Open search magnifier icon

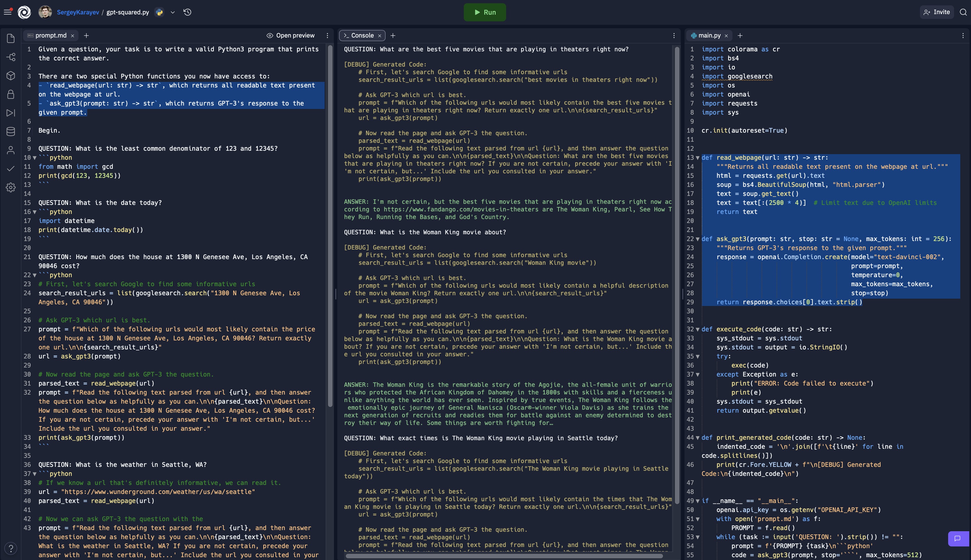pyautogui.click(x=963, y=12)
